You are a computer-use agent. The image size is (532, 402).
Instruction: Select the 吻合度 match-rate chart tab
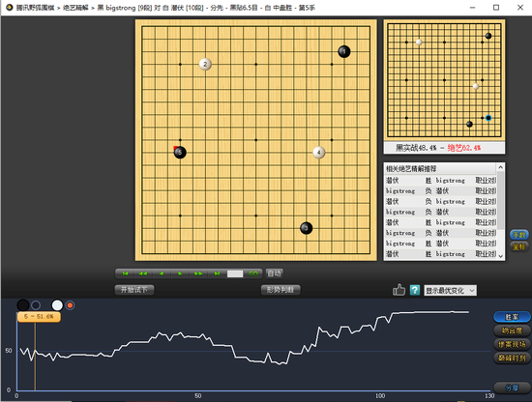(x=512, y=330)
